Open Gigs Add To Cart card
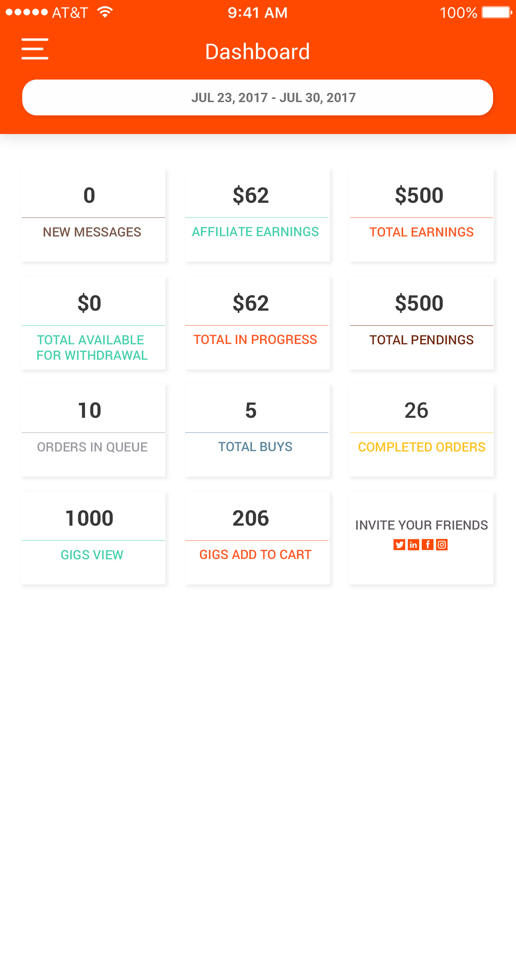 click(257, 538)
